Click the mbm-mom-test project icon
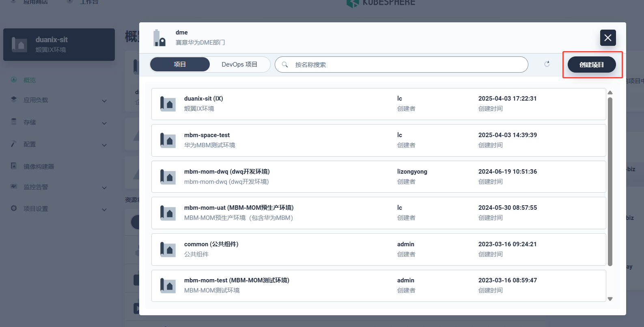The image size is (644, 327). [168, 286]
